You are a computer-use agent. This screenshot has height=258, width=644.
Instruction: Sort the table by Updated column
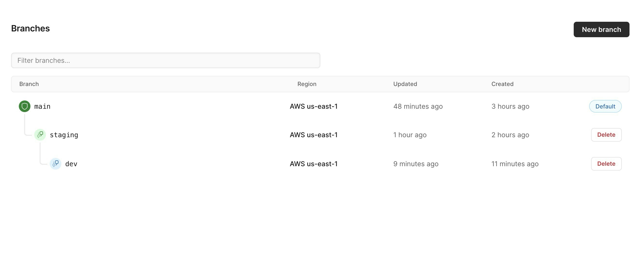tap(405, 84)
